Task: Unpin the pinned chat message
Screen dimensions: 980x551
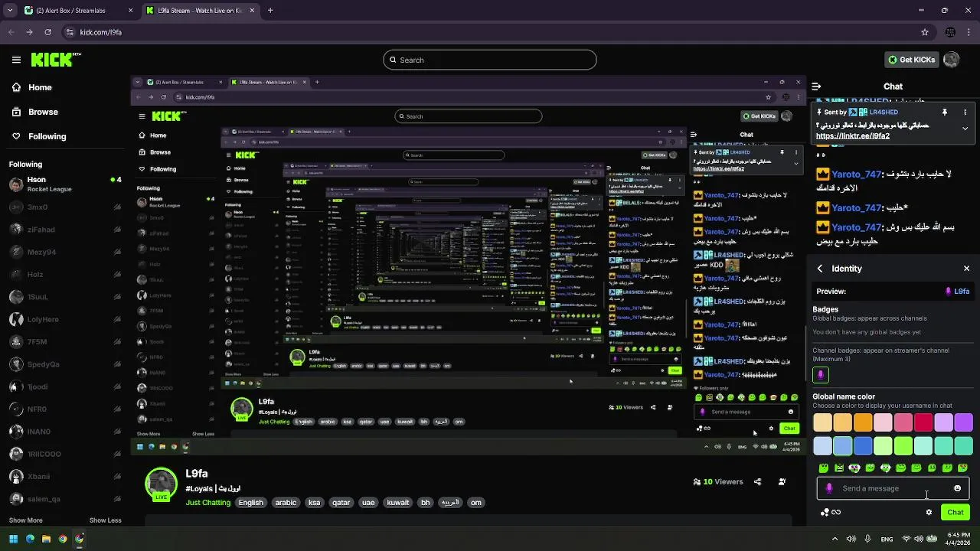Action: [x=945, y=112]
